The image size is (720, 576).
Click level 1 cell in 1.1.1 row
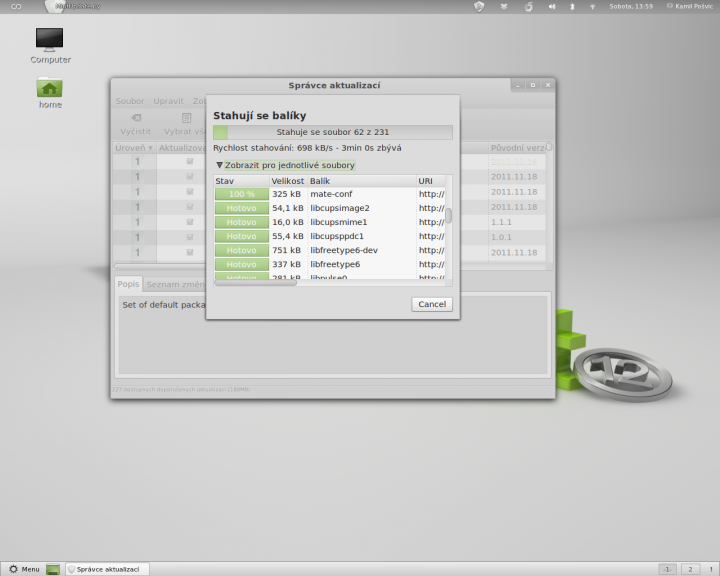click(x=137, y=222)
